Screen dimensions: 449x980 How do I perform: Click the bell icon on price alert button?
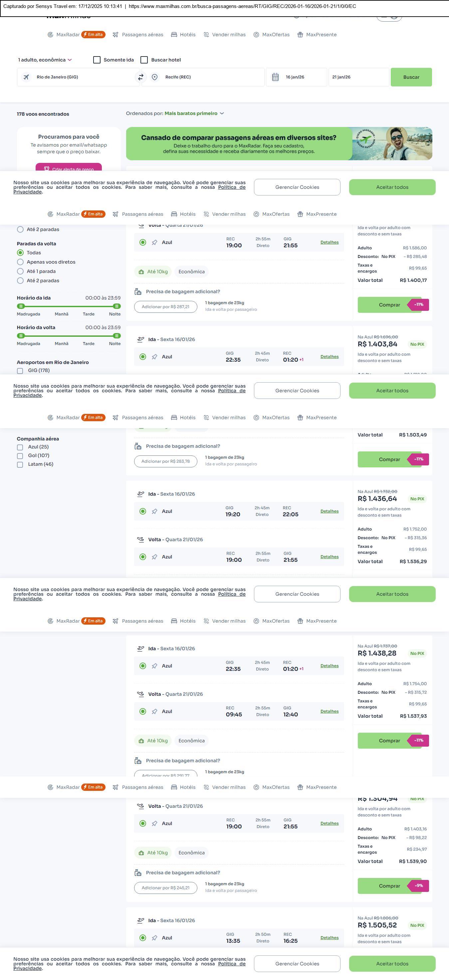[x=47, y=169]
